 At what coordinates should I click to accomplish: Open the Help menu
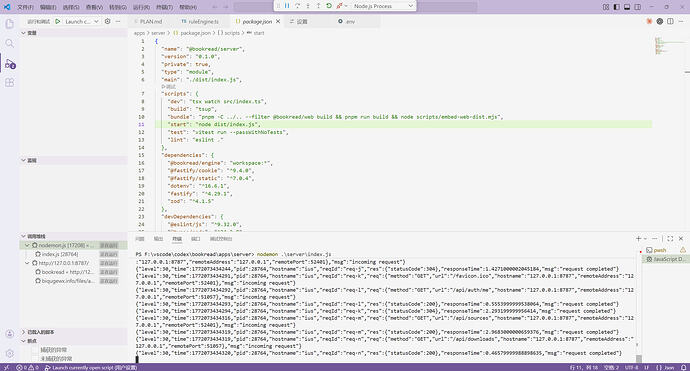pyautogui.click(x=188, y=7)
